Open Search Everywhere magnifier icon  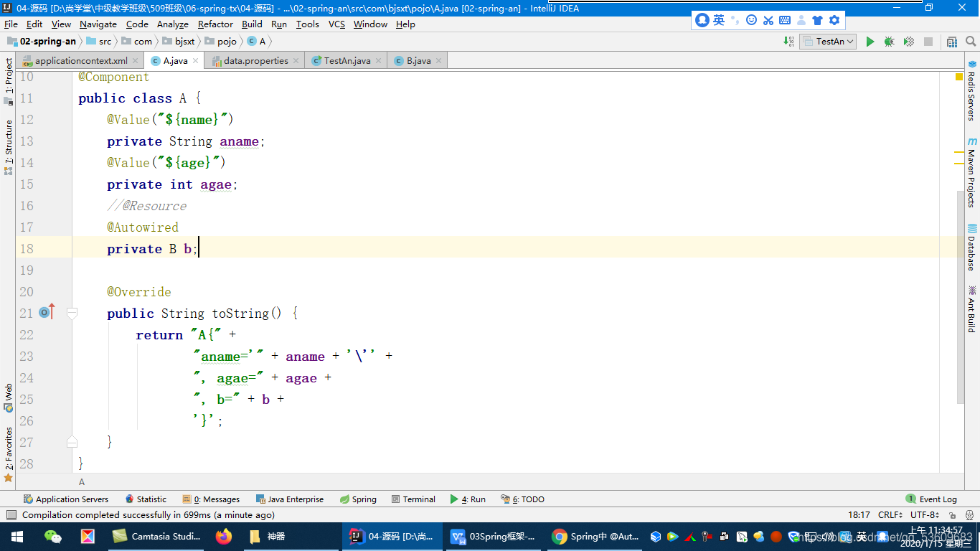click(x=971, y=42)
